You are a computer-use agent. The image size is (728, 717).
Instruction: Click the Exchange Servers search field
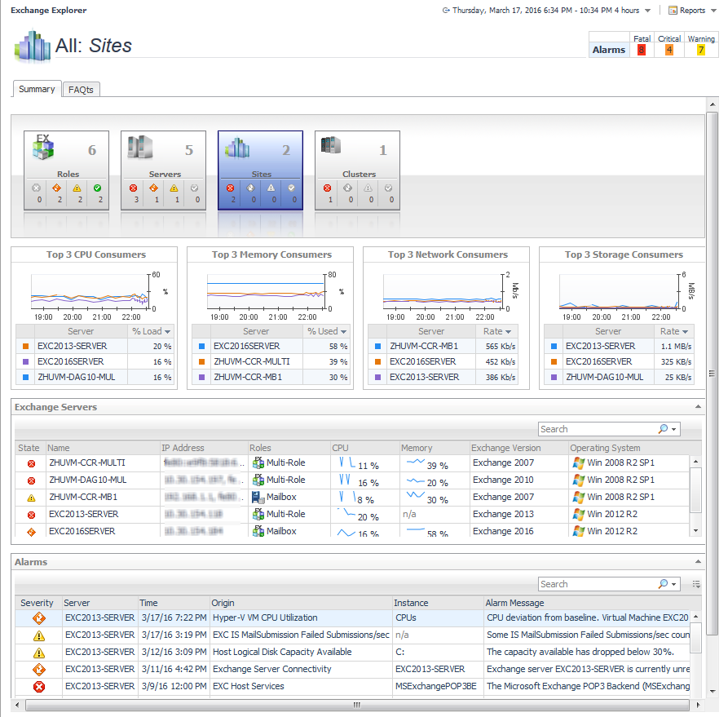point(598,429)
